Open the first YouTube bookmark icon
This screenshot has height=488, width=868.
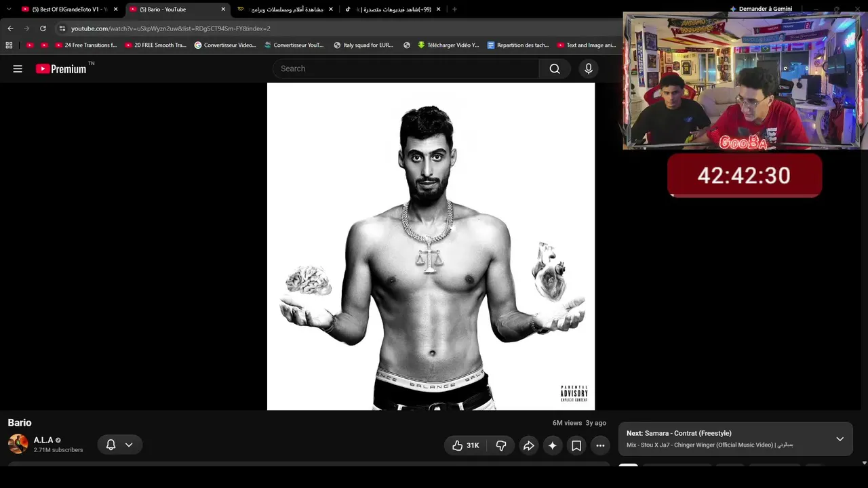[x=30, y=45]
